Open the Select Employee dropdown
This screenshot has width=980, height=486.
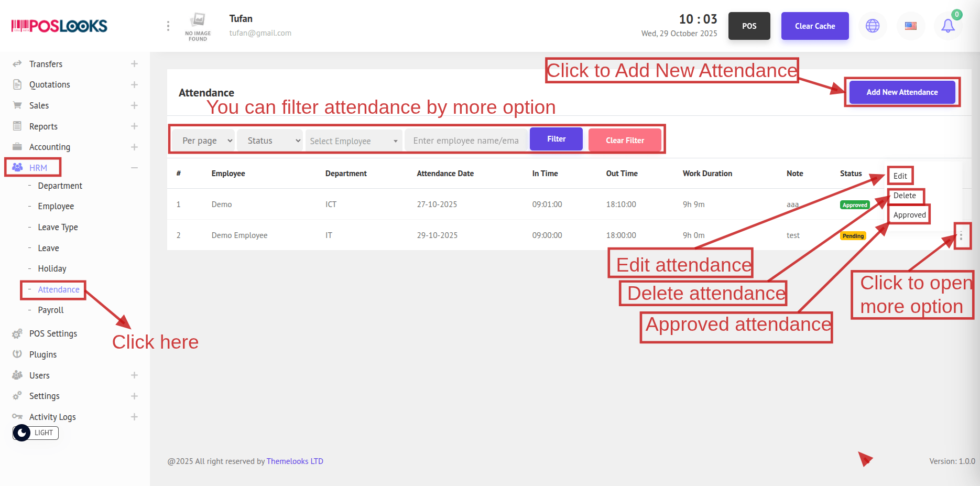[354, 141]
